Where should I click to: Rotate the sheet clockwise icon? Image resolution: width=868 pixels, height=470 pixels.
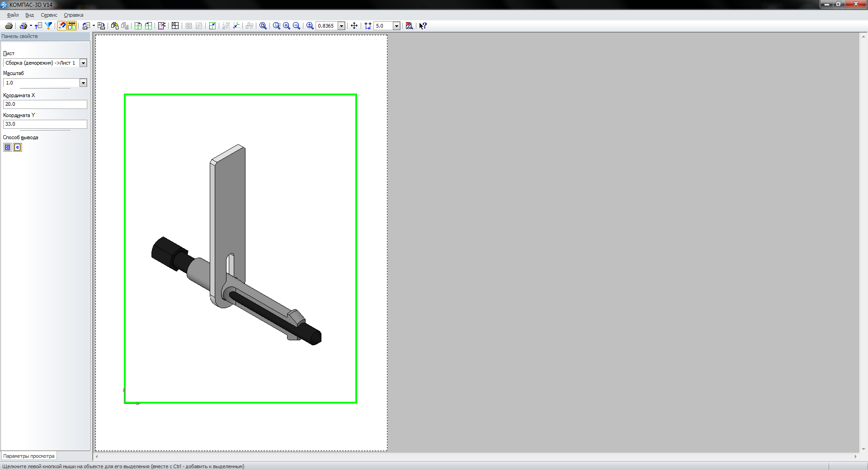pos(148,26)
